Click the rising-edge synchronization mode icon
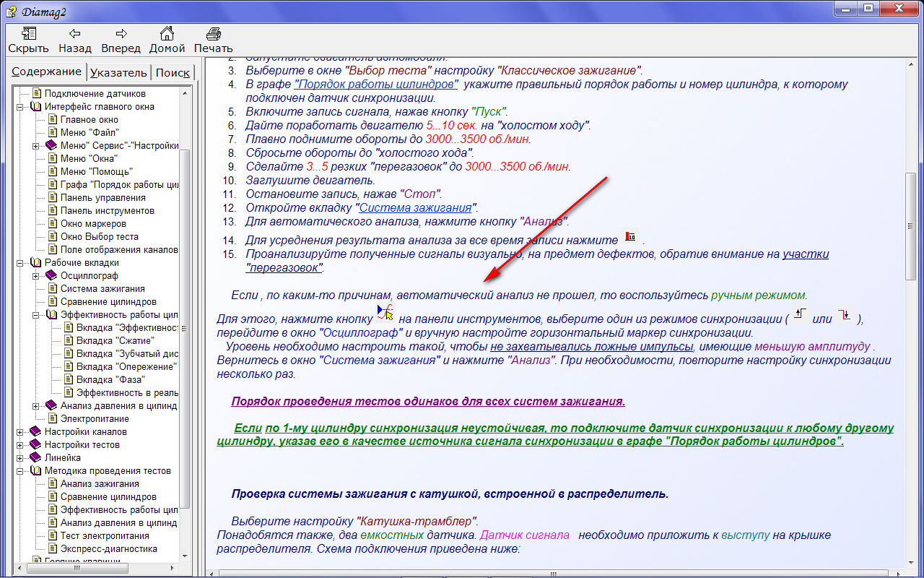Viewport: 924px width, 578px height. click(x=800, y=314)
